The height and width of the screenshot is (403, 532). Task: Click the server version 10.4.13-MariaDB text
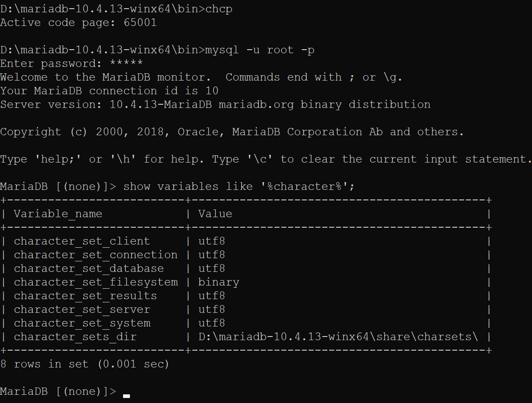pyautogui.click(x=161, y=104)
